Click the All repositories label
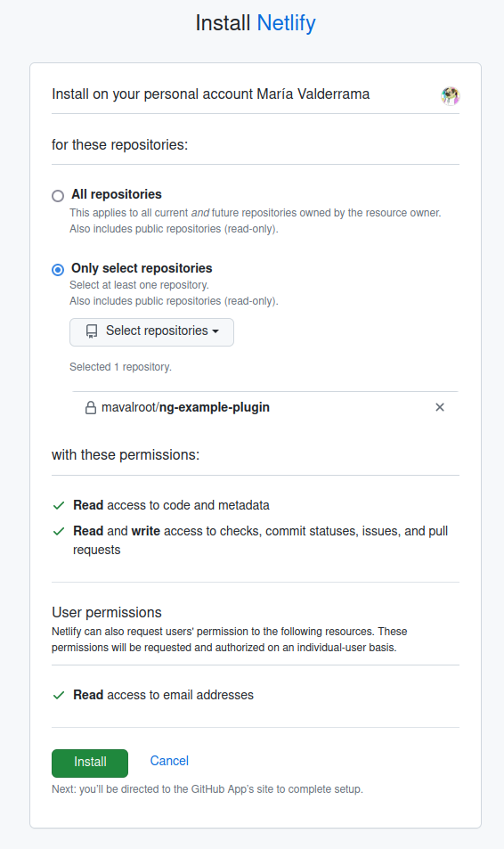The width and height of the screenshot is (504, 849). (117, 194)
